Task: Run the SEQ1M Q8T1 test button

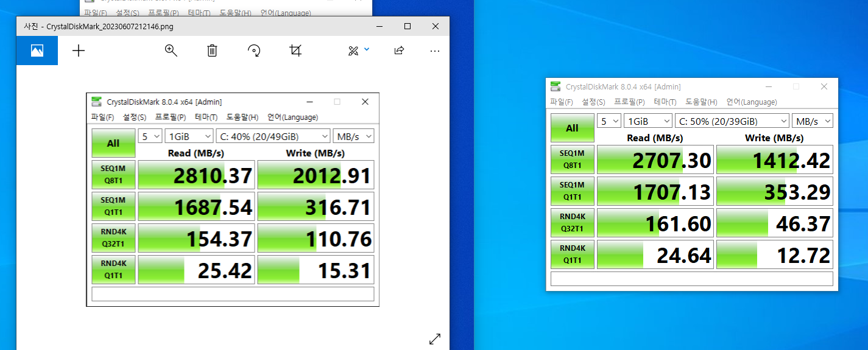Action: click(x=572, y=159)
